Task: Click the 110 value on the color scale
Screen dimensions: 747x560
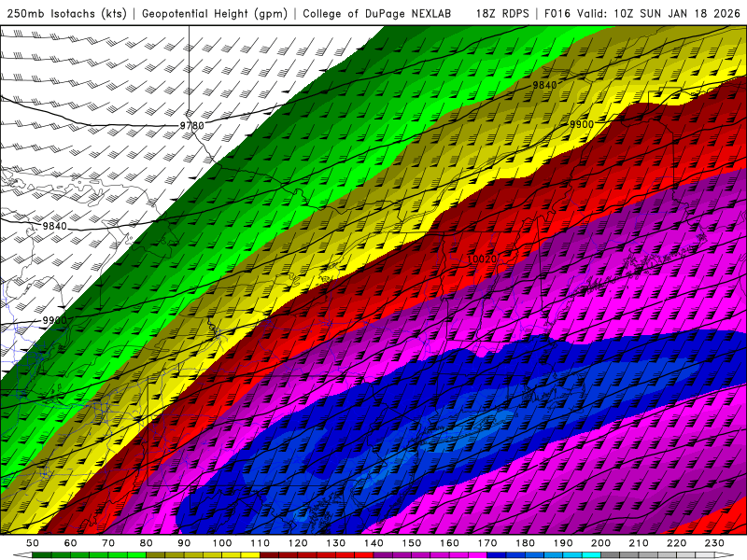Action: click(261, 543)
